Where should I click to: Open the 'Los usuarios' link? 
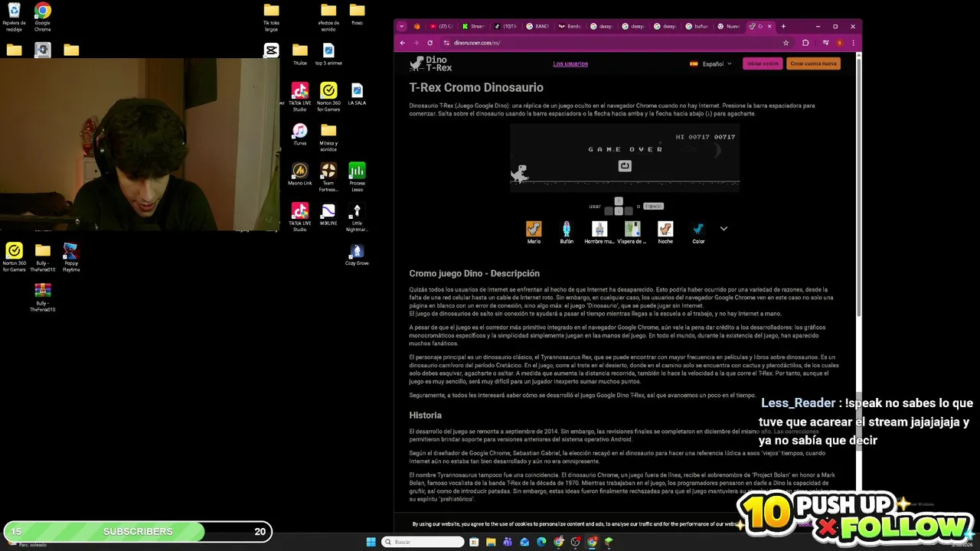(x=570, y=64)
